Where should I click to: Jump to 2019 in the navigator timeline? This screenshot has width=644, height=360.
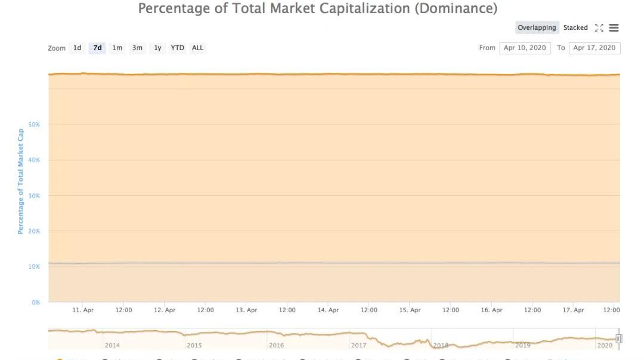tap(523, 345)
